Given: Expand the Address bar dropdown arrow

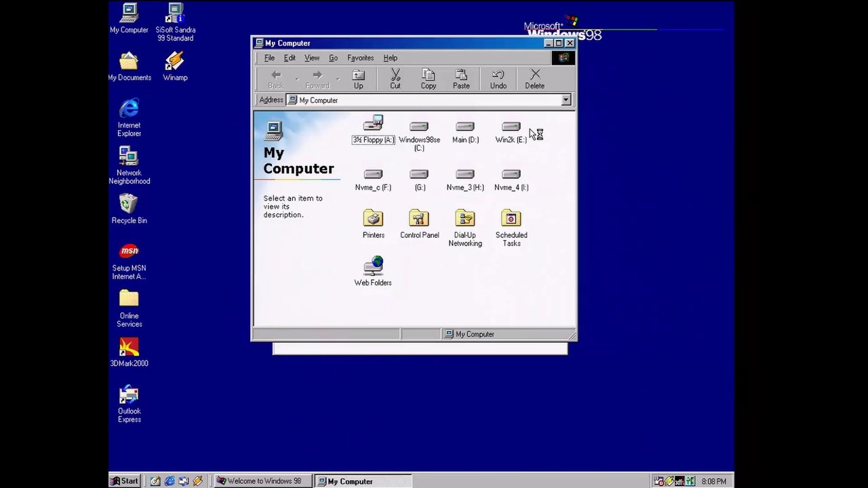Looking at the screenshot, I should [566, 100].
